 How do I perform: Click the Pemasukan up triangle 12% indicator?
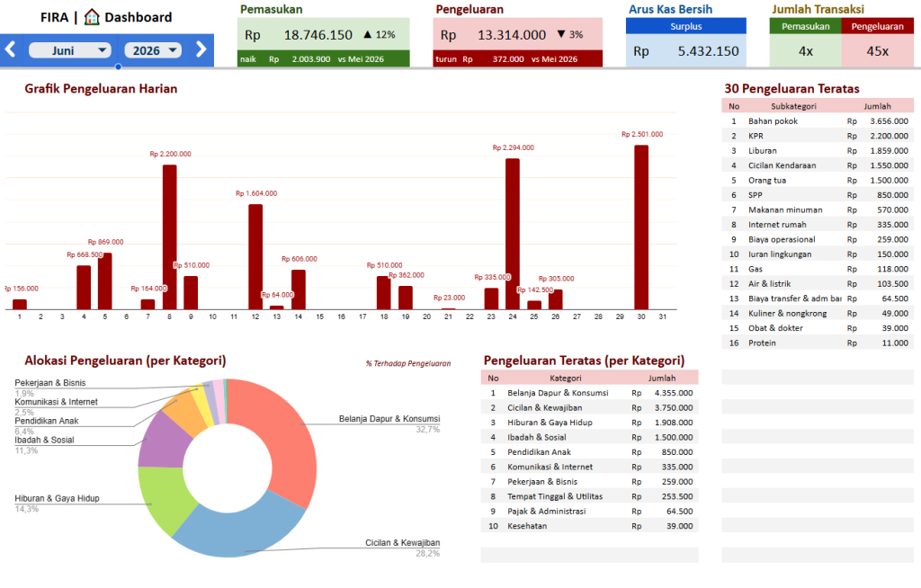coord(380,35)
